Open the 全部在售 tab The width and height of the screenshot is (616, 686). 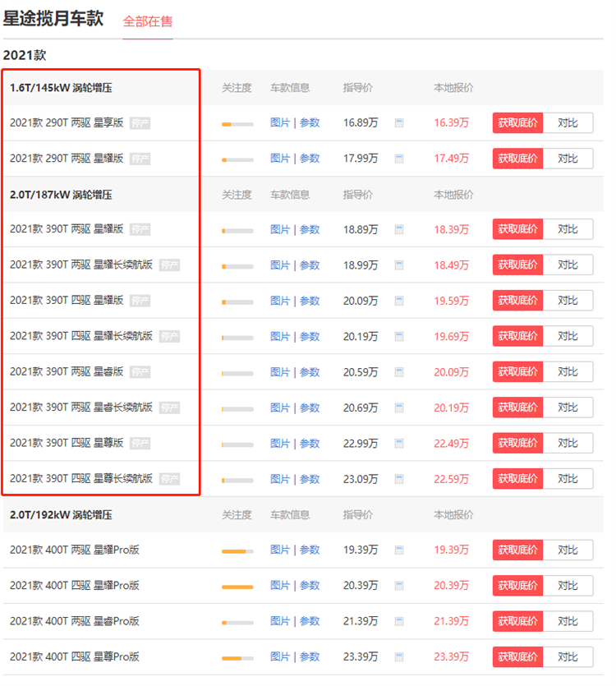click(x=148, y=21)
